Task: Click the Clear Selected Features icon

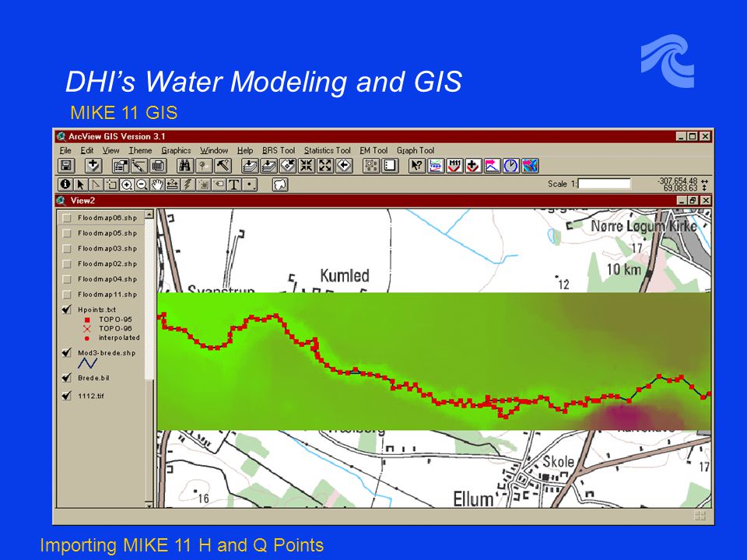Action: 390,166
